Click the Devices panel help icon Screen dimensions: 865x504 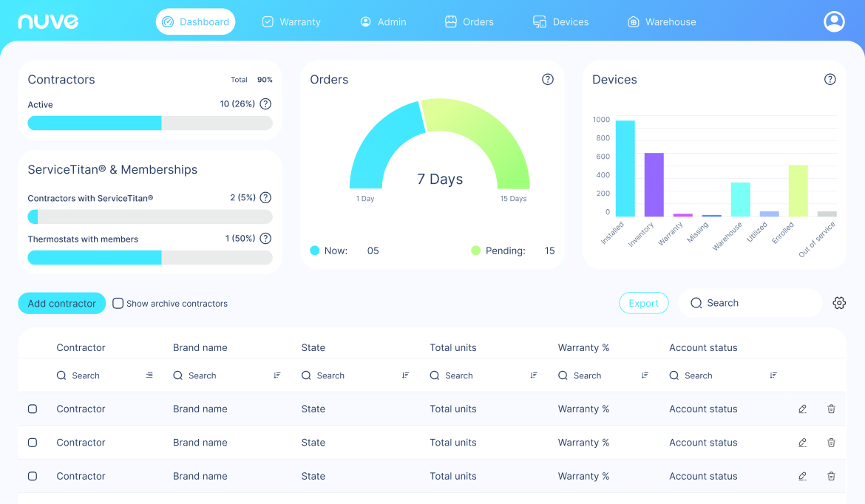click(830, 80)
